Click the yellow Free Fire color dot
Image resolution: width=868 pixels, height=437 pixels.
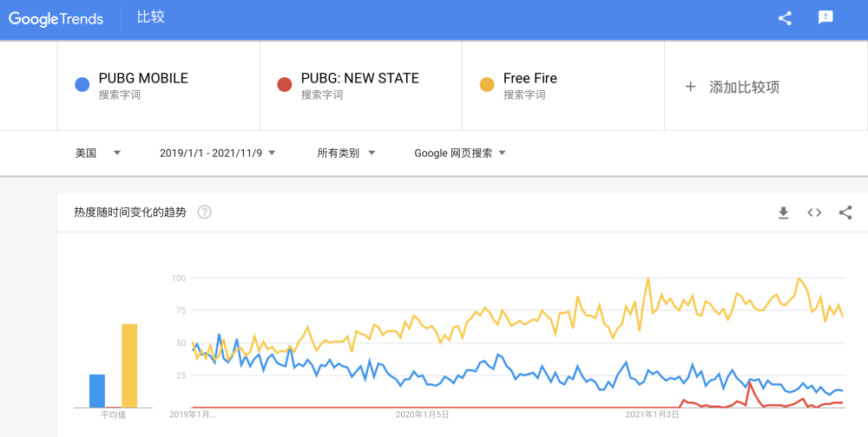point(487,85)
